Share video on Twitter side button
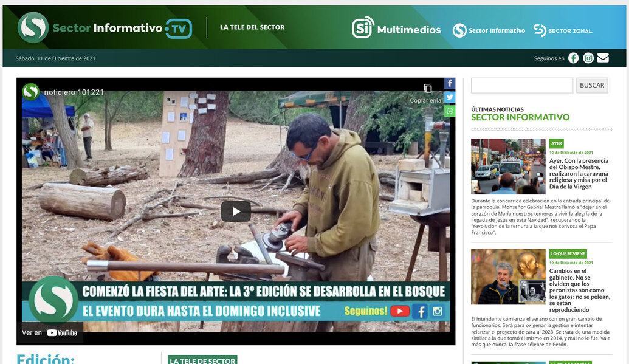629x364 pixels. (x=450, y=97)
